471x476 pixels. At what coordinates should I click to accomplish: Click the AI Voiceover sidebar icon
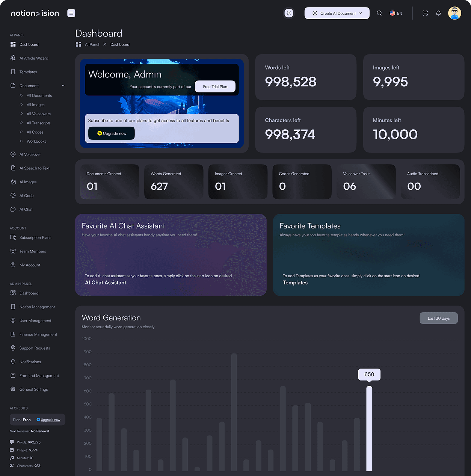tap(13, 154)
